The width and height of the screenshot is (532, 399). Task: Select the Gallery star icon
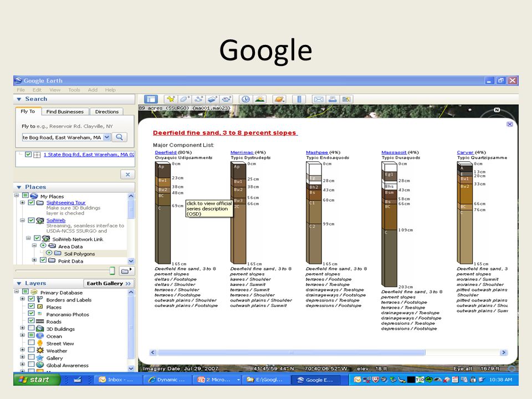[x=40, y=358]
